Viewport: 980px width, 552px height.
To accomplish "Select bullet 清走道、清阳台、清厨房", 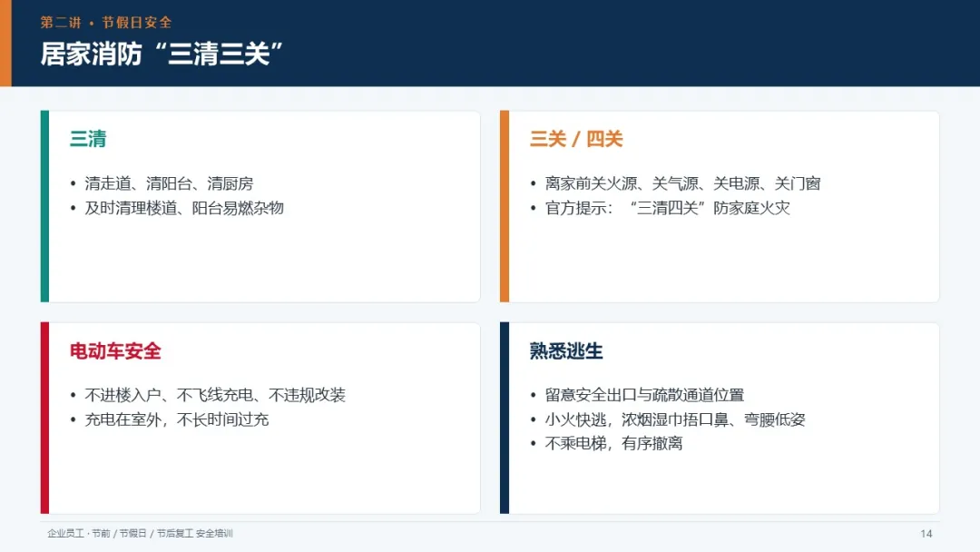I will click(x=169, y=183).
